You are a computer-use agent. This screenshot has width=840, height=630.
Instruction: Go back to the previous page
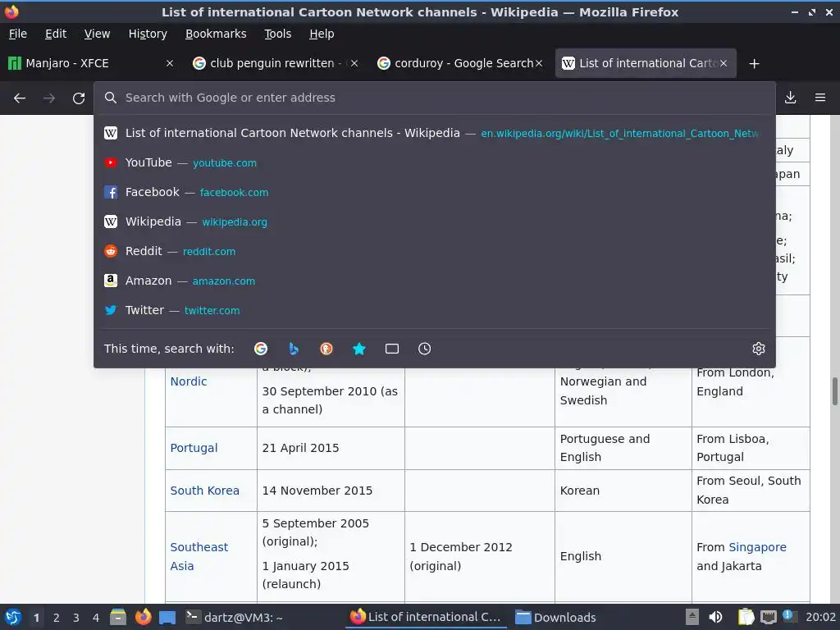tap(20, 98)
